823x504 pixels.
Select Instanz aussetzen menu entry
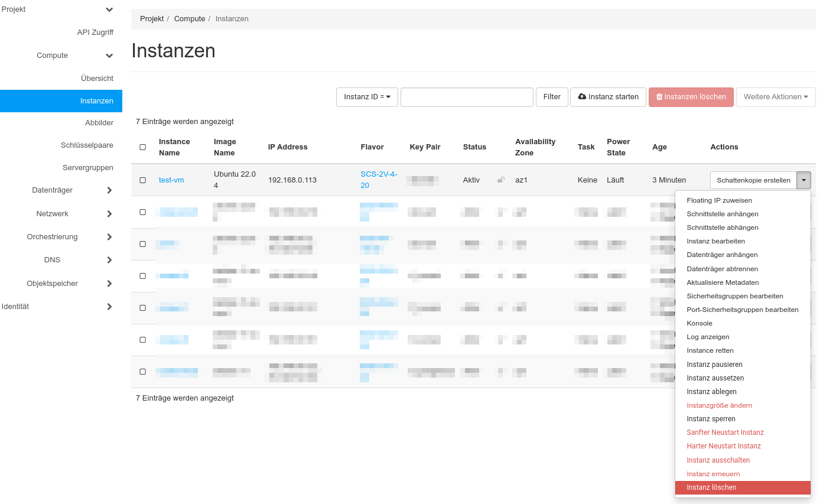click(715, 378)
